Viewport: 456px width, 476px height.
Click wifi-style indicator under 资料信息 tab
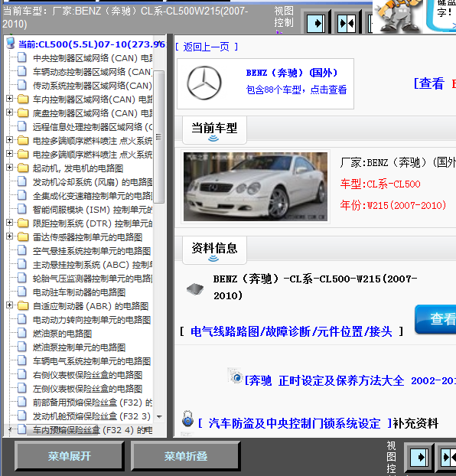coord(213,259)
